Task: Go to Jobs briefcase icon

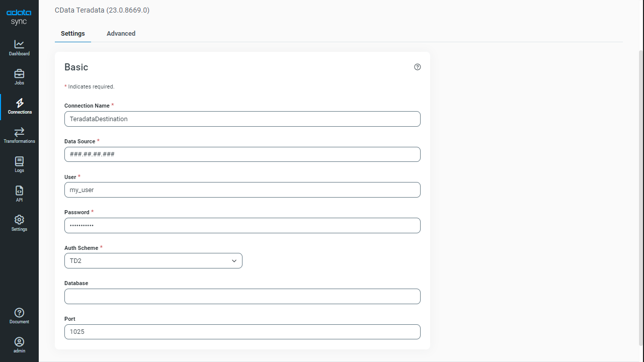Action: click(x=19, y=73)
